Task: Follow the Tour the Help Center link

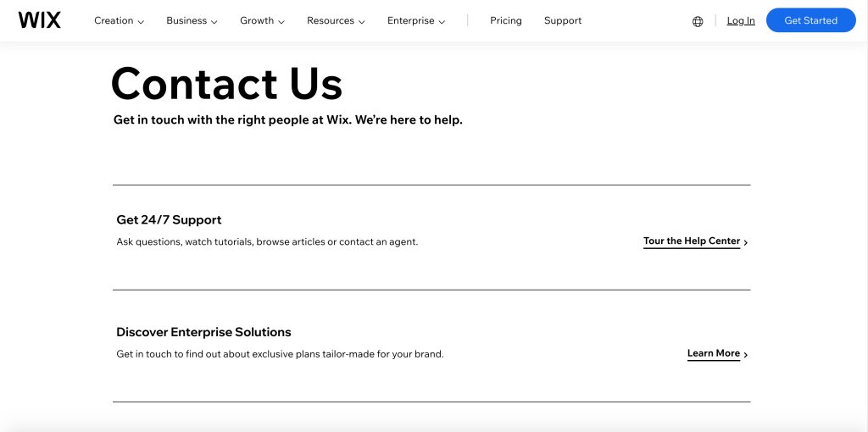Action: (692, 241)
